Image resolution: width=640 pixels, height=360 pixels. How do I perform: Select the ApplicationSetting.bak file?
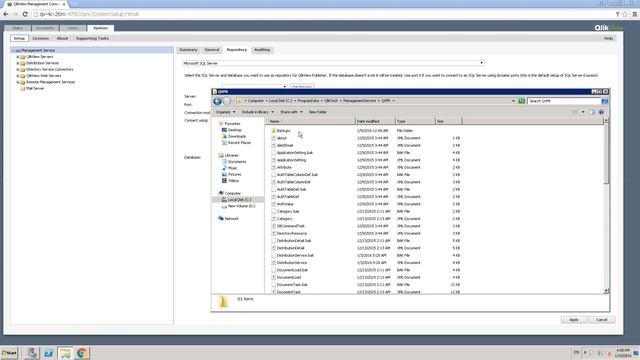tap(295, 153)
